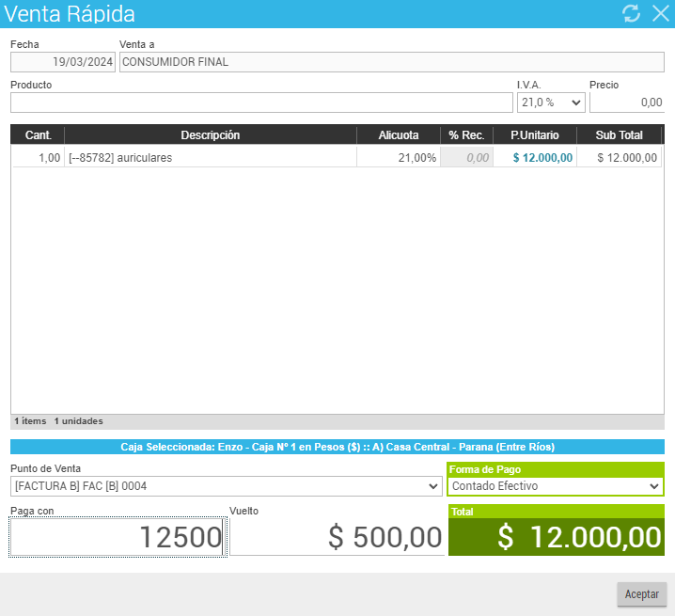Click the $ 12.000,00 unit price cell
This screenshot has width=675, height=616.
point(542,158)
